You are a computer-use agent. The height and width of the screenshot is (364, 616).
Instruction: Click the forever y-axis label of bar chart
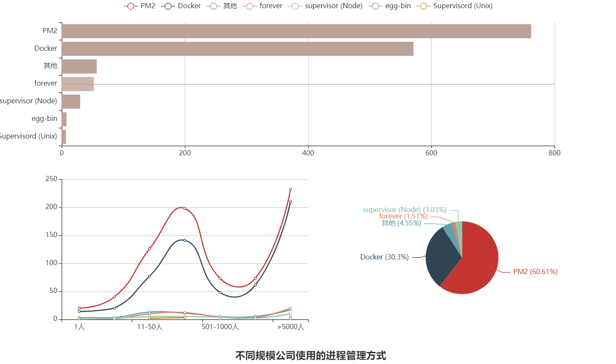coord(46,83)
